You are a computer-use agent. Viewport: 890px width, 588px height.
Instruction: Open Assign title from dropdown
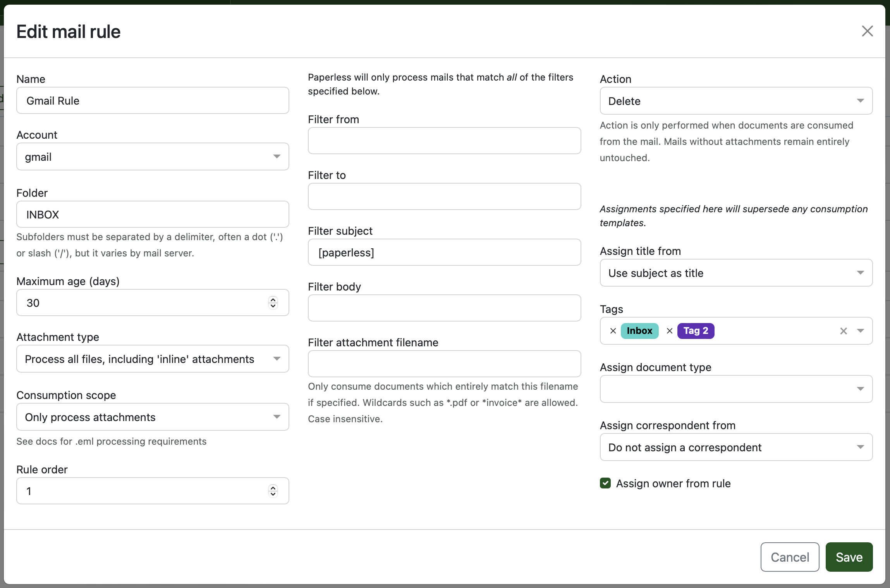(736, 273)
